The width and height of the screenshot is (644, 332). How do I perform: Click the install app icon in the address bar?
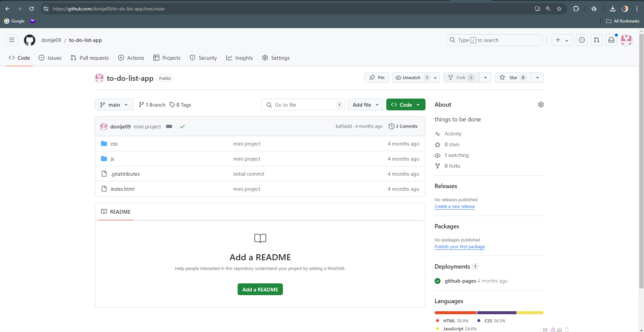coord(537,9)
